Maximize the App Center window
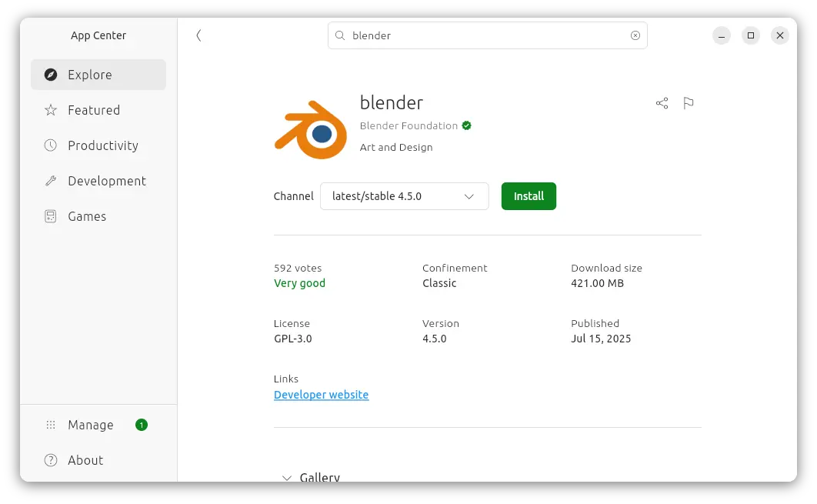Viewport: 817px width, 504px height. tap(751, 35)
